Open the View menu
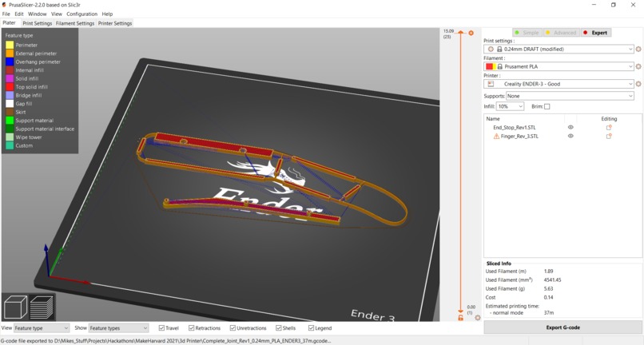The image size is (644, 345). tap(57, 14)
